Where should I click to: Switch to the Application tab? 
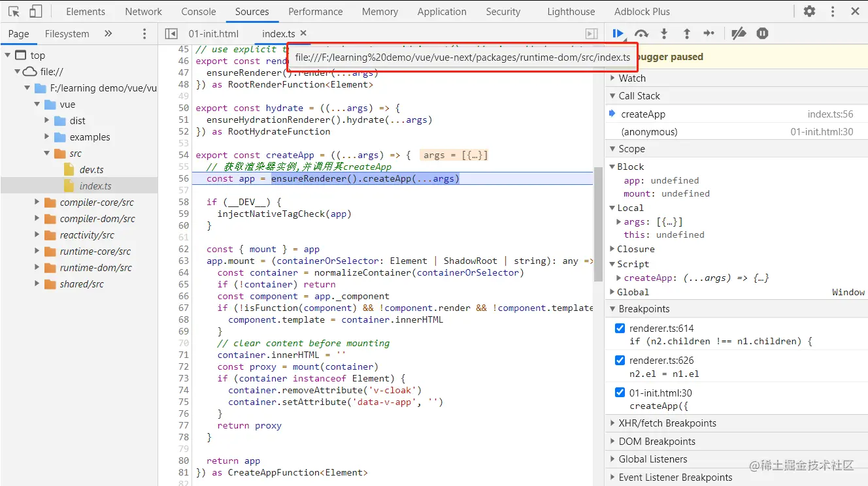pyautogui.click(x=442, y=12)
